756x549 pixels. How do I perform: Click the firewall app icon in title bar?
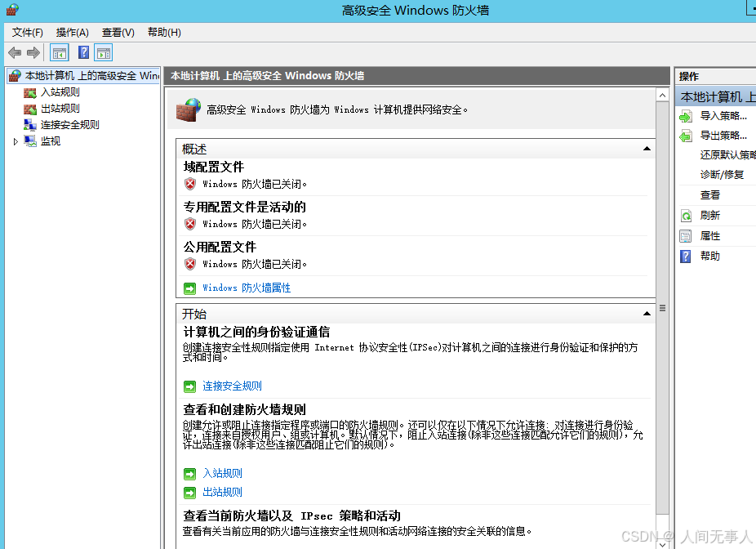(12, 9)
